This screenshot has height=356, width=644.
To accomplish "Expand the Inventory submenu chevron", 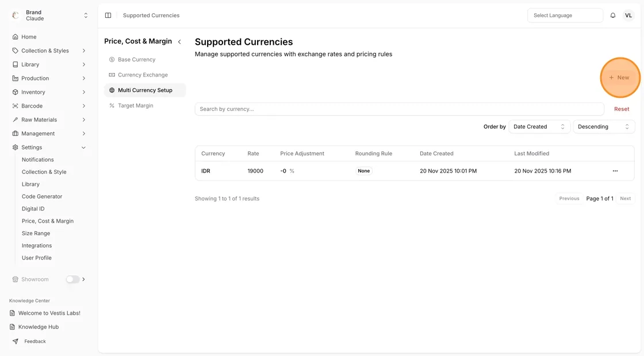I will point(84,92).
